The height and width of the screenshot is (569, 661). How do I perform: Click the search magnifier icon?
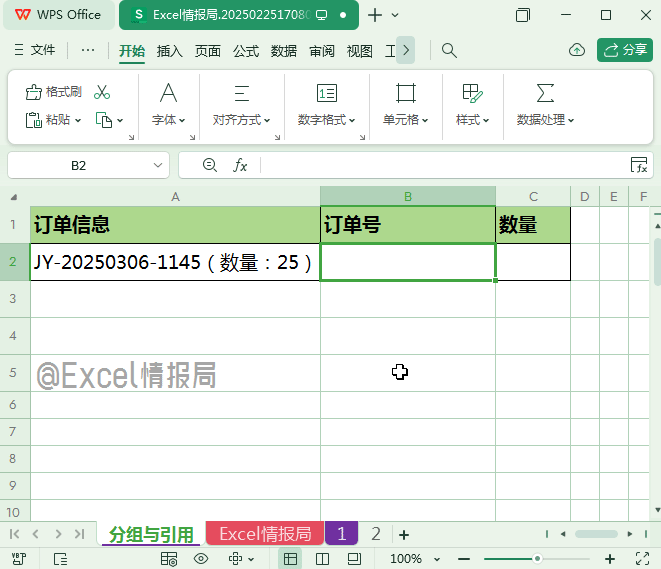pyautogui.click(x=449, y=51)
